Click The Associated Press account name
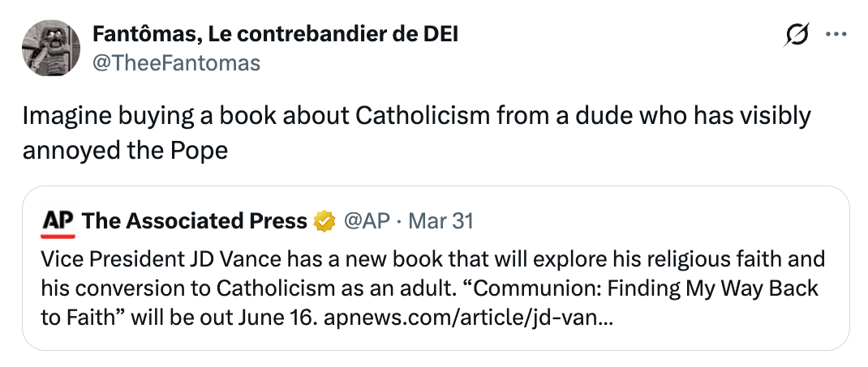Screen dimensions: 868x367 tap(195, 221)
